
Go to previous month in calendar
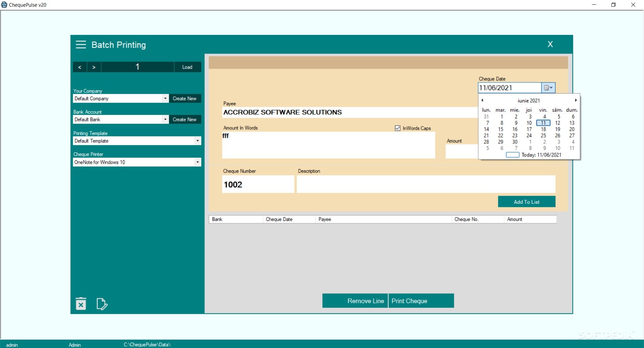482,100
